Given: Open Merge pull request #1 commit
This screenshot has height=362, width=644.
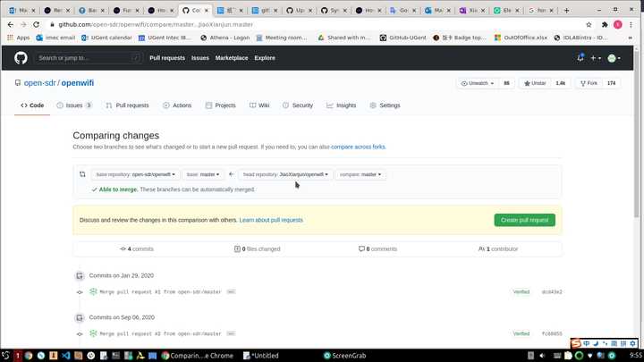Looking at the screenshot, I should point(161,292).
